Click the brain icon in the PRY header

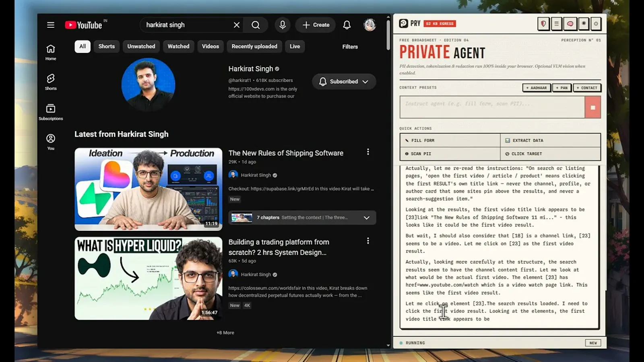point(570,24)
